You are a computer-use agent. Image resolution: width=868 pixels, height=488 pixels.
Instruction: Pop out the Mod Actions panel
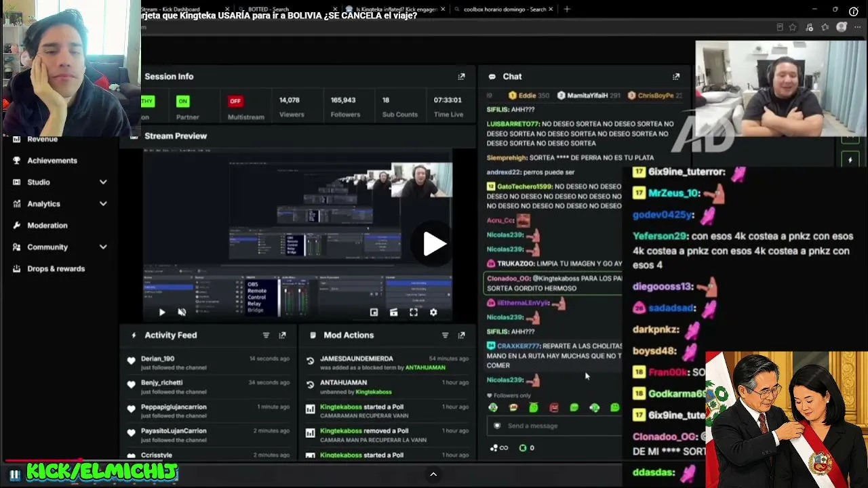coord(461,335)
